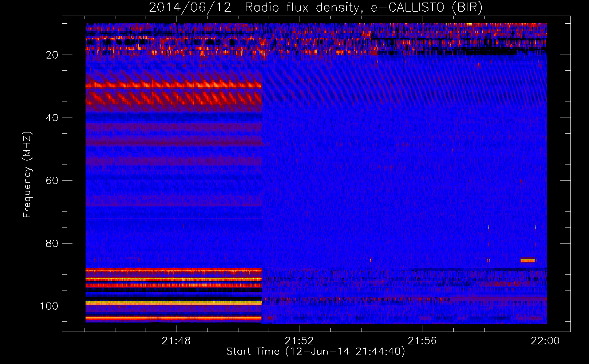Image resolution: width=589 pixels, height=364 pixels.
Task: Select the 'Frequency (MHZ)' y-axis label
Action: point(28,175)
